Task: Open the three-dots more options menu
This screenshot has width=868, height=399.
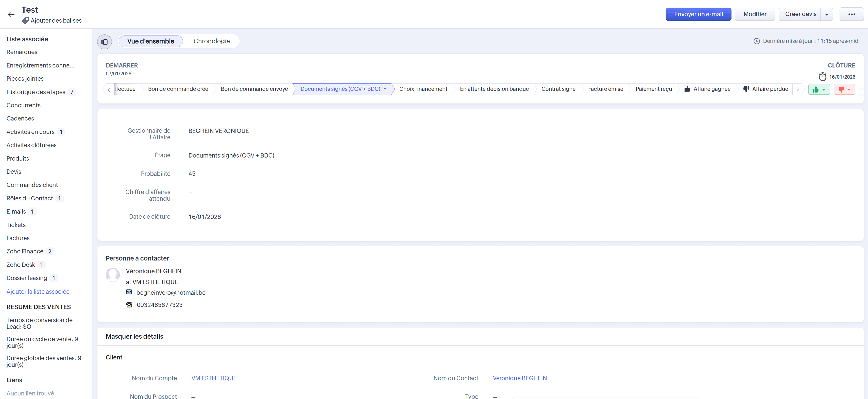Action: (852, 14)
